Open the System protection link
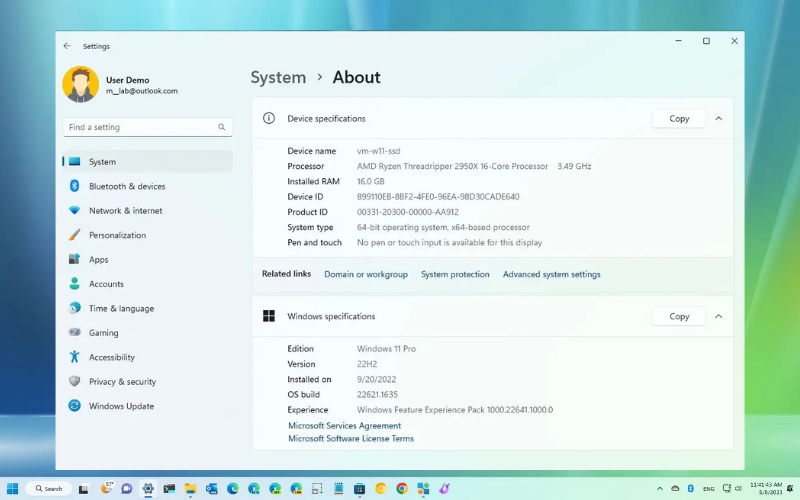The image size is (800, 500). [x=455, y=274]
